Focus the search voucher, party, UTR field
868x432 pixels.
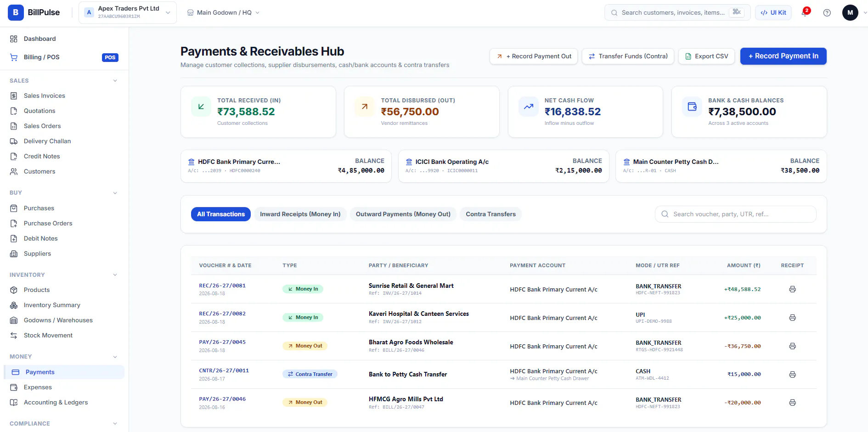coord(735,214)
